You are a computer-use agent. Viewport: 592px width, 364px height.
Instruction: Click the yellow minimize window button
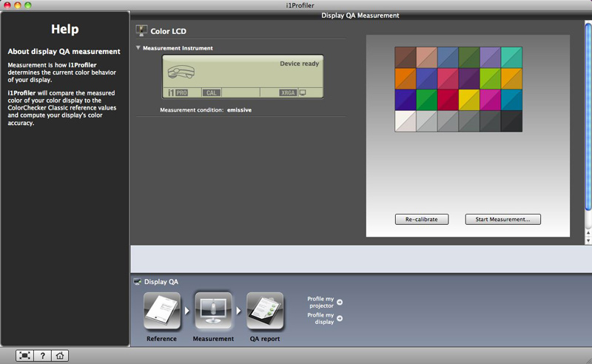click(17, 5)
